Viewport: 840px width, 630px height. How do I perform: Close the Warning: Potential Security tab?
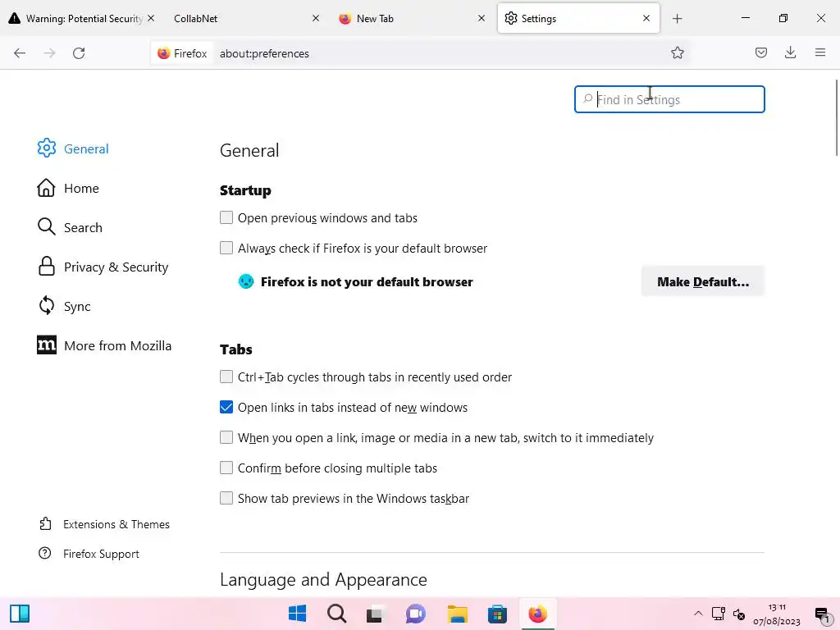(x=151, y=18)
